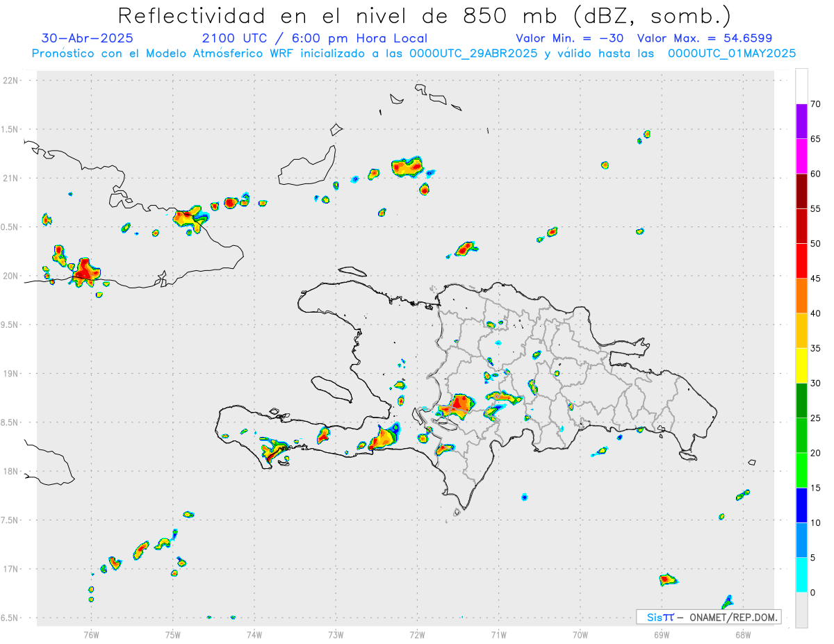
Task: Pick the orange 40–45 dBZ legend band
Action: click(x=801, y=296)
